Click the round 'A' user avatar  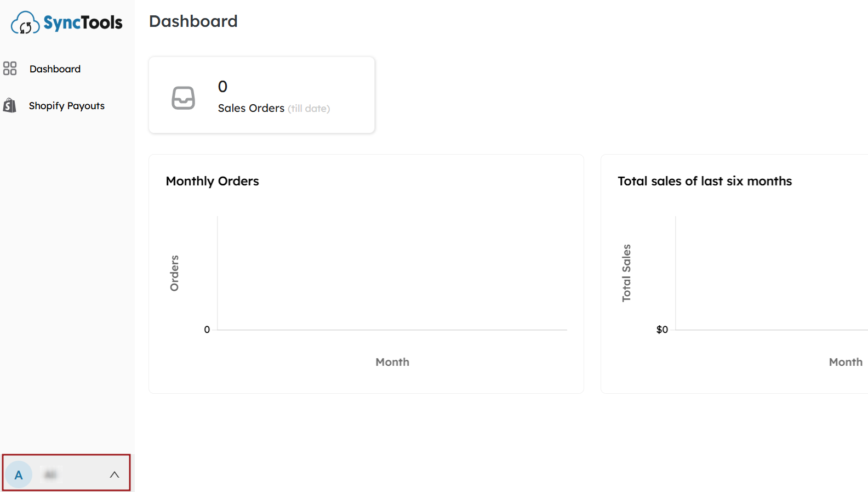[19, 474]
